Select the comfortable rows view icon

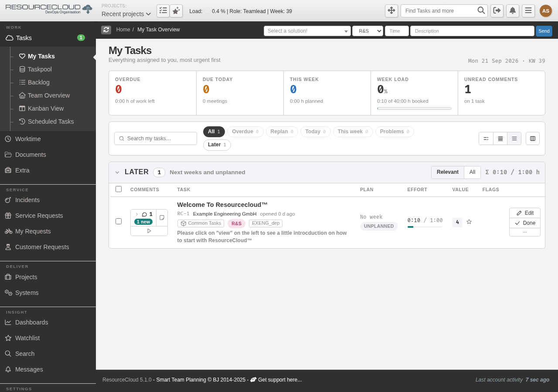514,139
